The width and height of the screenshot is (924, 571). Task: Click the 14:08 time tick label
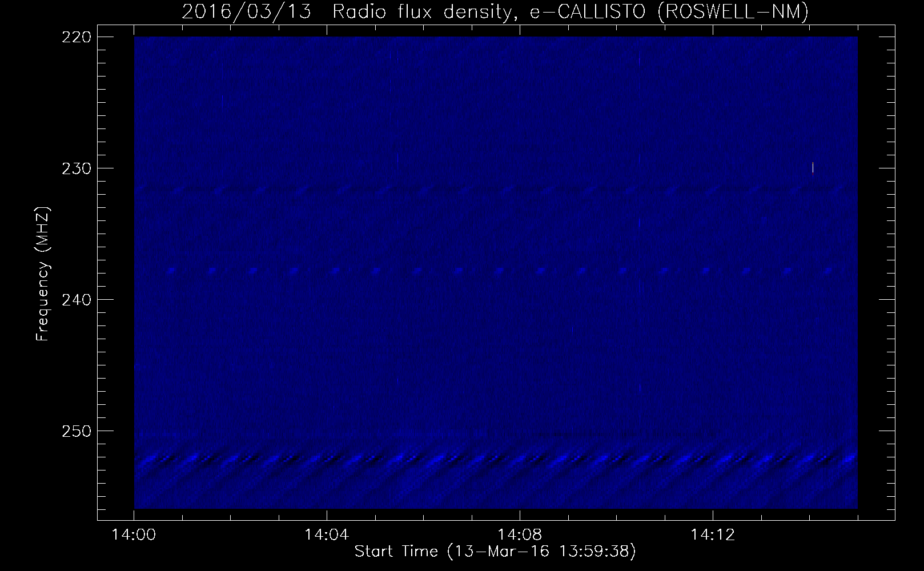pyautogui.click(x=519, y=535)
